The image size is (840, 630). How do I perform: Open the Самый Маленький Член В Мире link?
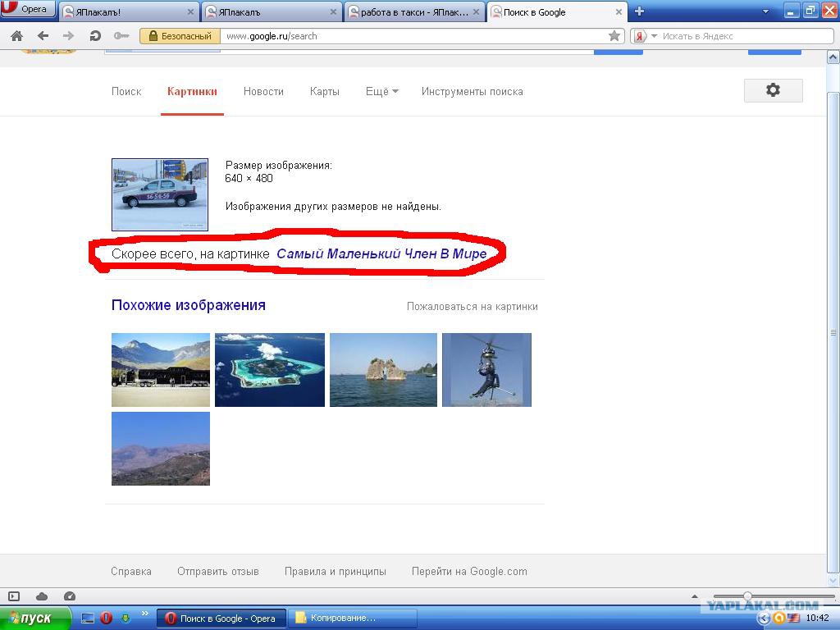click(x=381, y=254)
